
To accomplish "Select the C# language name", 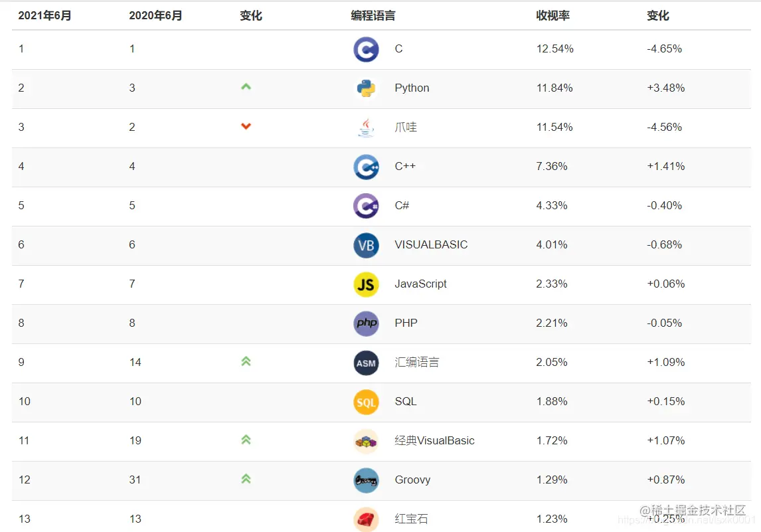I will coord(402,206).
